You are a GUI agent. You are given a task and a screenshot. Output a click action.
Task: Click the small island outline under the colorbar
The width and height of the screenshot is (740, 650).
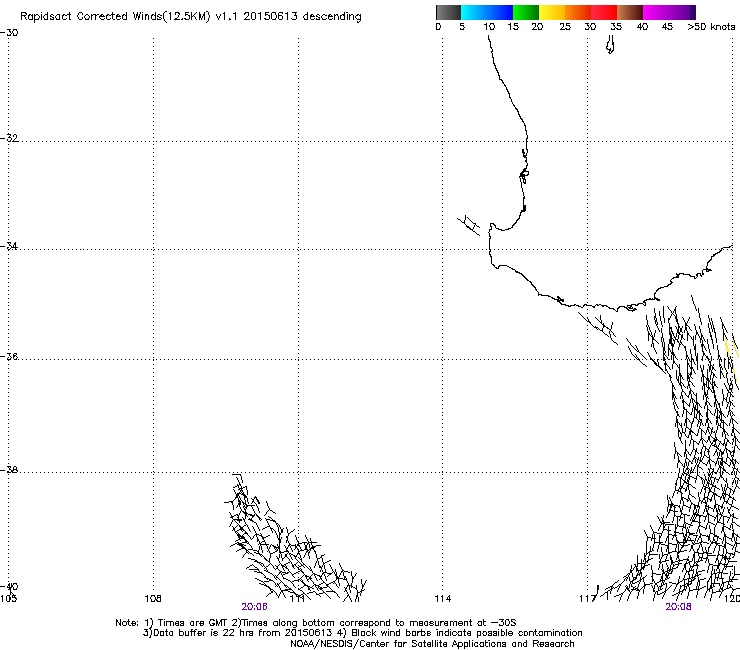610,46
